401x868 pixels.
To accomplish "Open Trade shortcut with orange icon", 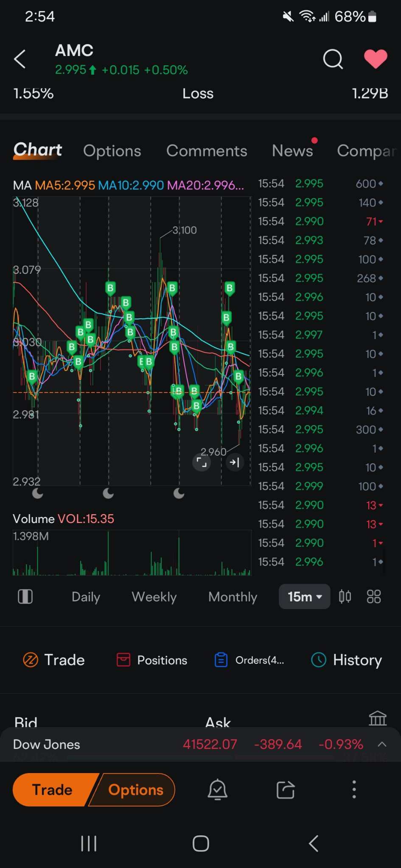I will click(x=53, y=660).
